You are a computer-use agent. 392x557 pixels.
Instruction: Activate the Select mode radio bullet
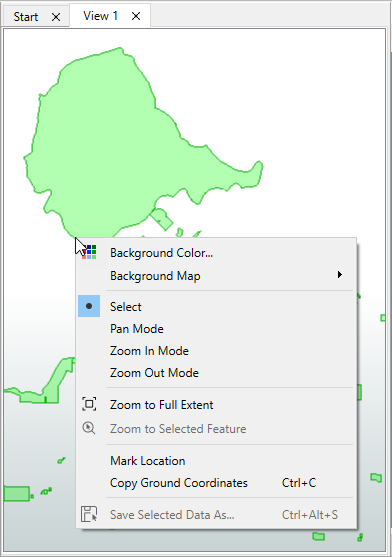[89, 306]
